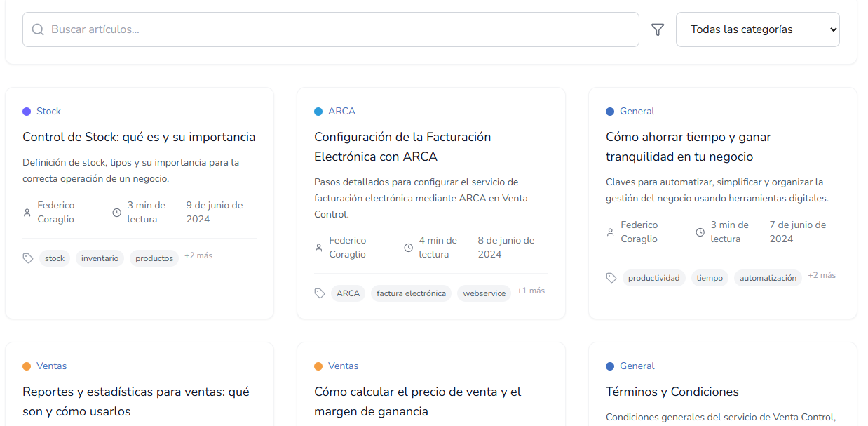Select the tiempo tag

710,278
